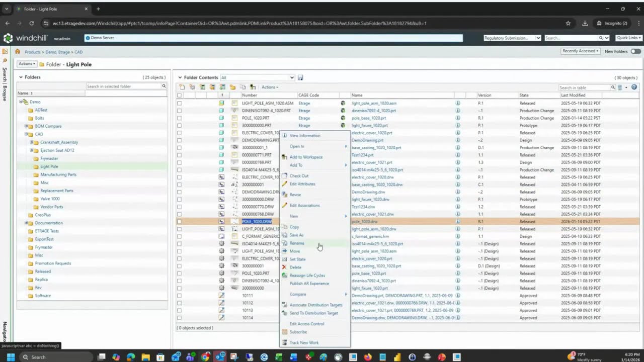The width and height of the screenshot is (644, 362).
Task: Collapse the Folders panel chevron
Action: pyautogui.click(x=21, y=77)
